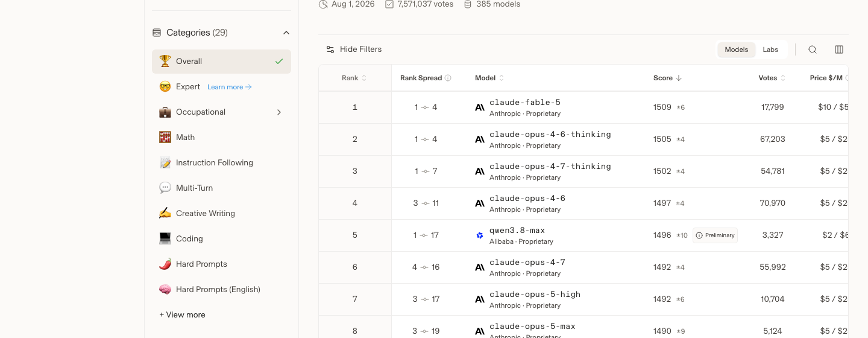The height and width of the screenshot is (338, 868).
Task: Select the Multi-Turn category
Action: click(221, 188)
